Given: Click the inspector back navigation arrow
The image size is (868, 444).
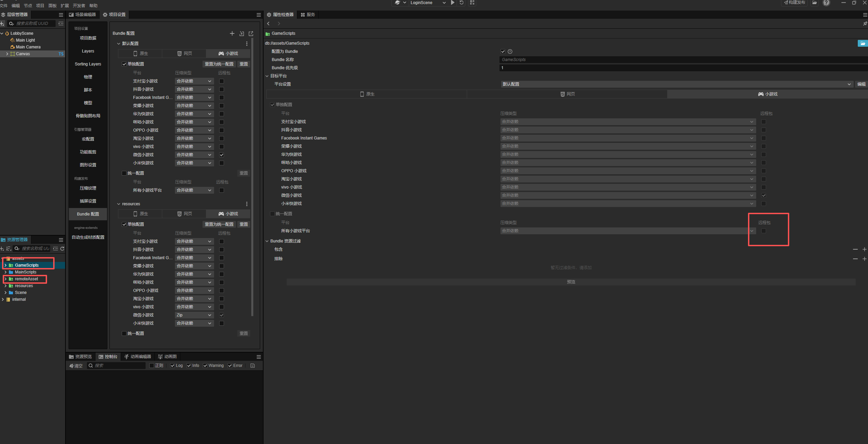Looking at the screenshot, I should pyautogui.click(x=269, y=24).
